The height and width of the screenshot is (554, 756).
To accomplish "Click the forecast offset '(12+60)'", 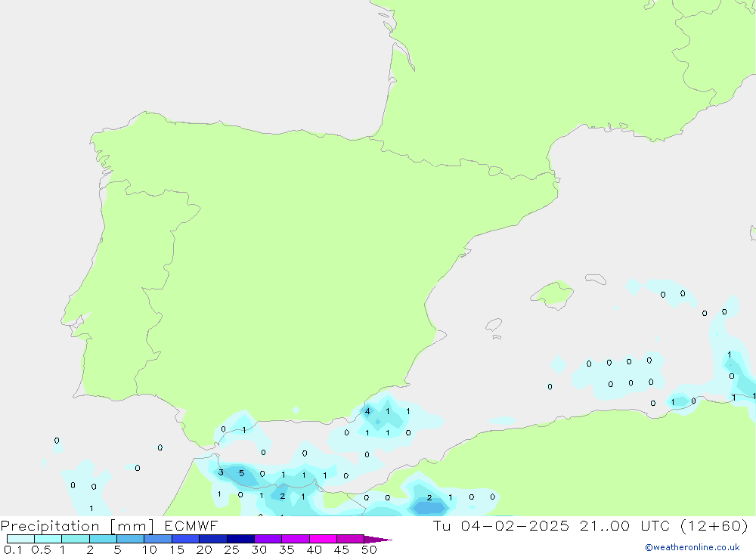I will [714, 525].
